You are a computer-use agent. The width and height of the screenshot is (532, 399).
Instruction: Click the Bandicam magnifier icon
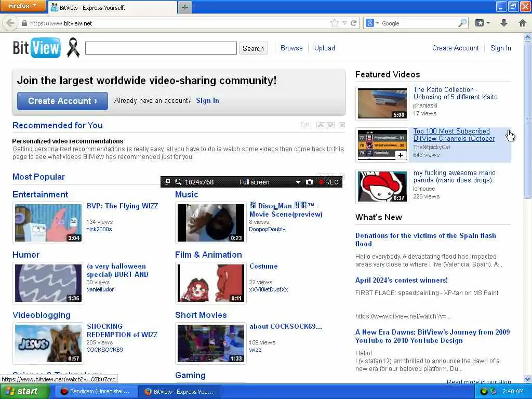tap(178, 182)
